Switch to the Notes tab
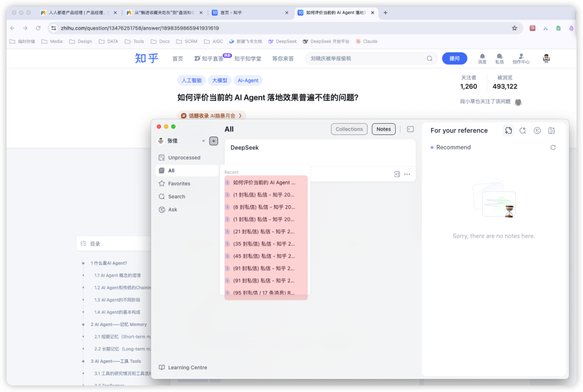The height and width of the screenshot is (392, 583). (383, 129)
